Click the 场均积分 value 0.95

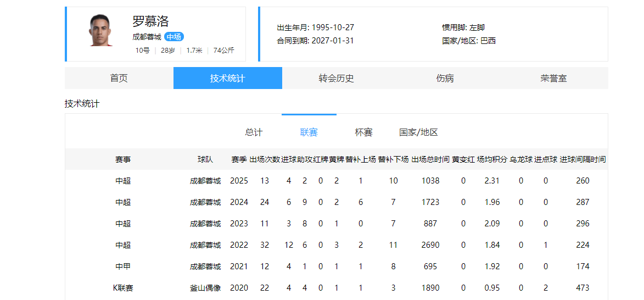pyautogui.click(x=492, y=288)
